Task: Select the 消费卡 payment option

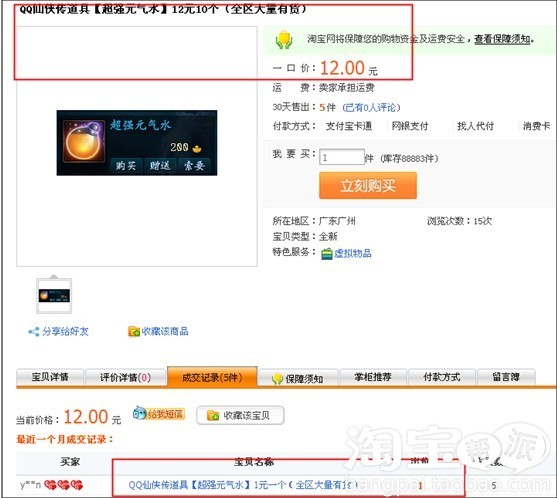Action: 536,126
